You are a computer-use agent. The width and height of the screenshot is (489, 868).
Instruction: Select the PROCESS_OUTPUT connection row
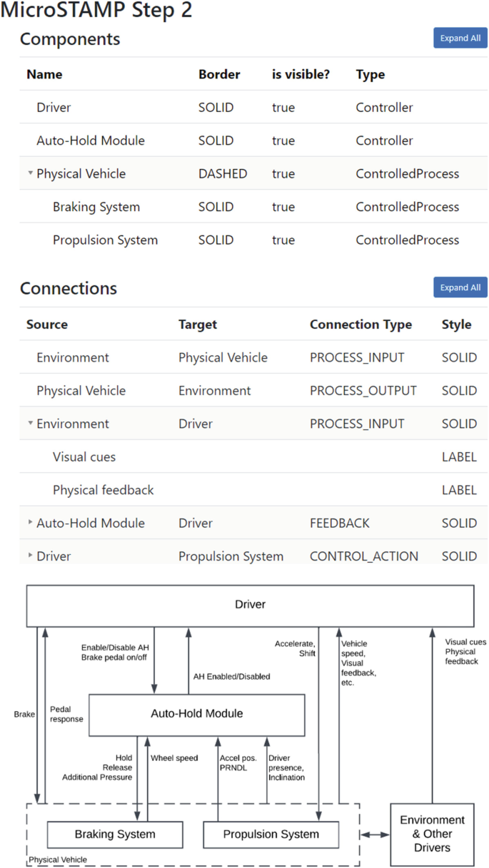coord(214,390)
